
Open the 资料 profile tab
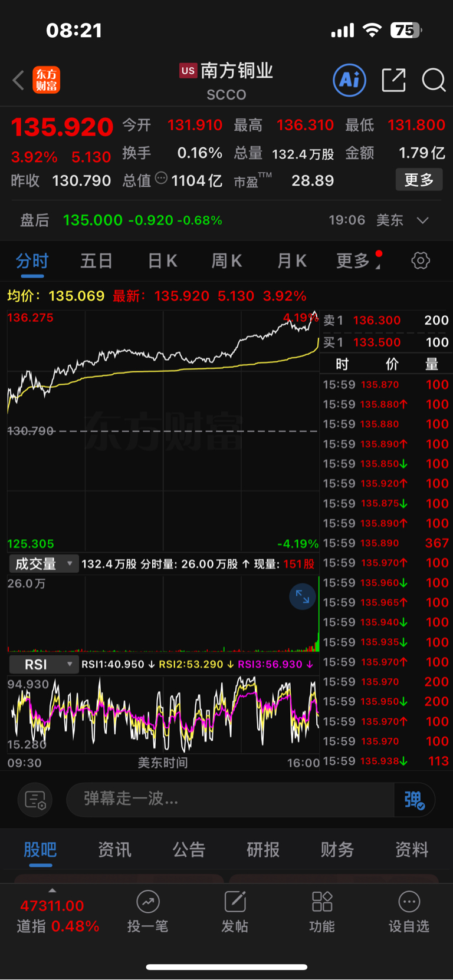(412, 850)
